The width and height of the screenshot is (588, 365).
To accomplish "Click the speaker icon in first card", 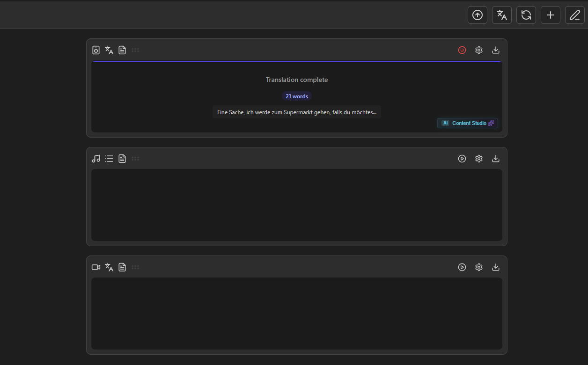I will coord(96,50).
